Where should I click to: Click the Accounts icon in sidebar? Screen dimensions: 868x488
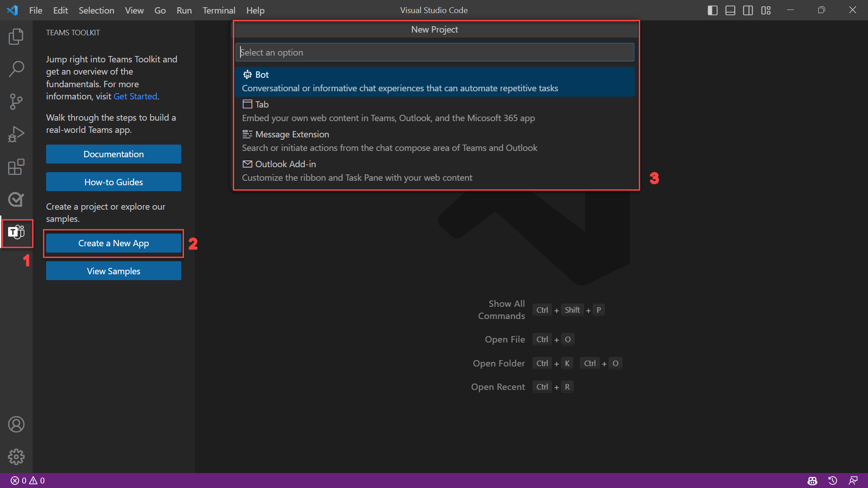point(16,424)
